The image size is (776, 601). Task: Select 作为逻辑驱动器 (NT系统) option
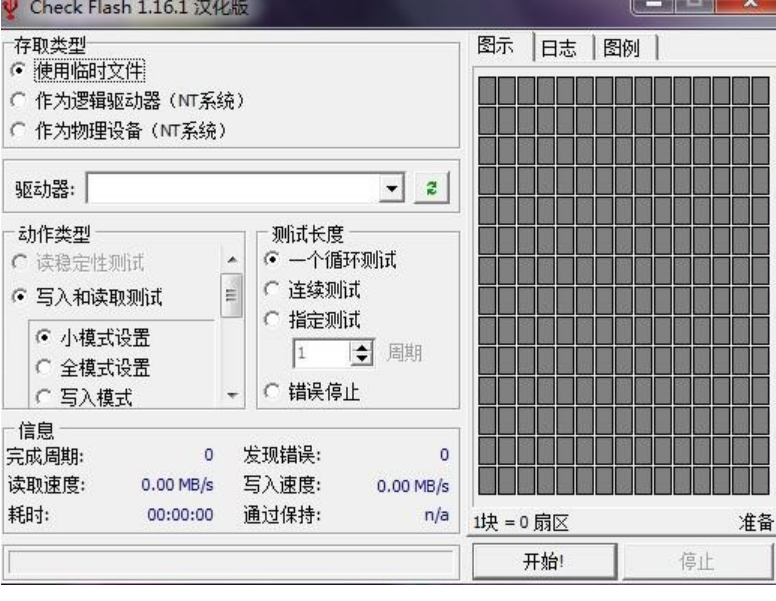pos(19,100)
